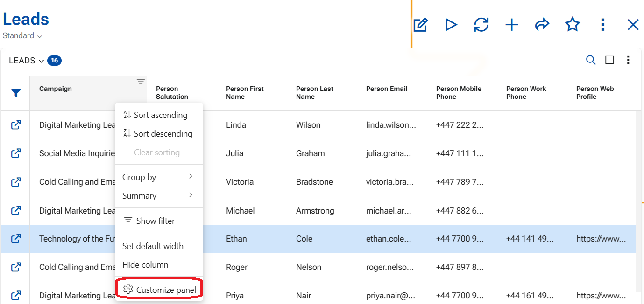This screenshot has height=304, width=644.
Task: Click cell '+44 141 49...'
Action: [530, 239]
